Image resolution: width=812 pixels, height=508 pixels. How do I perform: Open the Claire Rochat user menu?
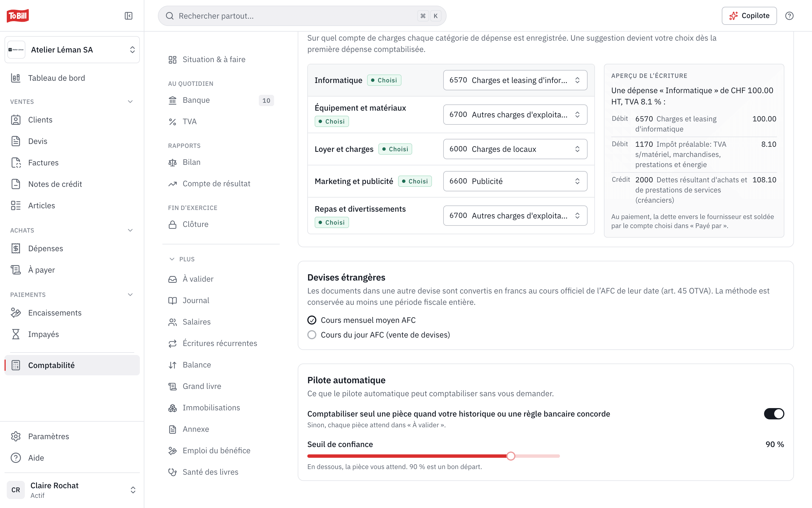(x=72, y=490)
